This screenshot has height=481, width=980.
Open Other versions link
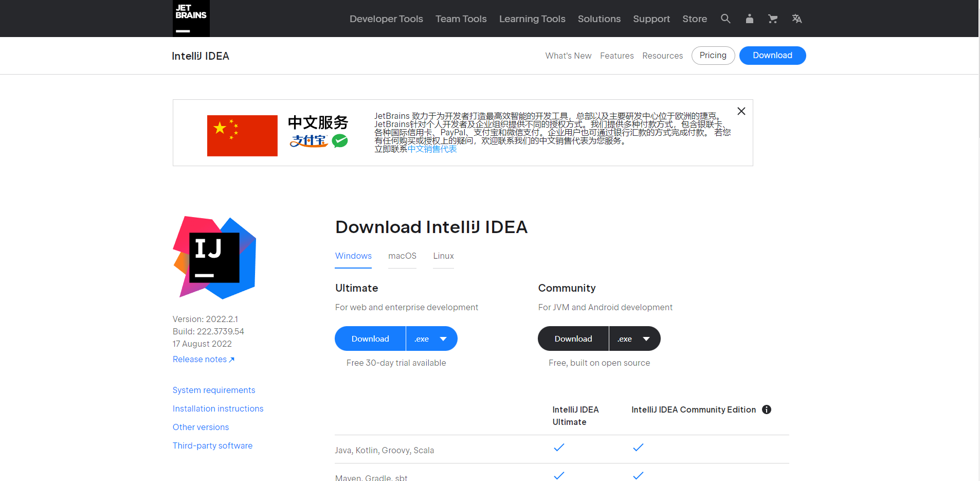(x=201, y=427)
